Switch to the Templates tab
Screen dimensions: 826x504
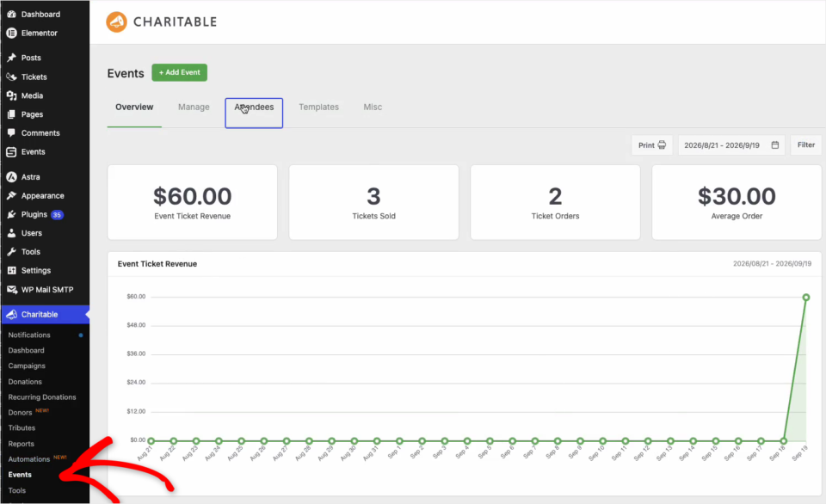(x=318, y=107)
